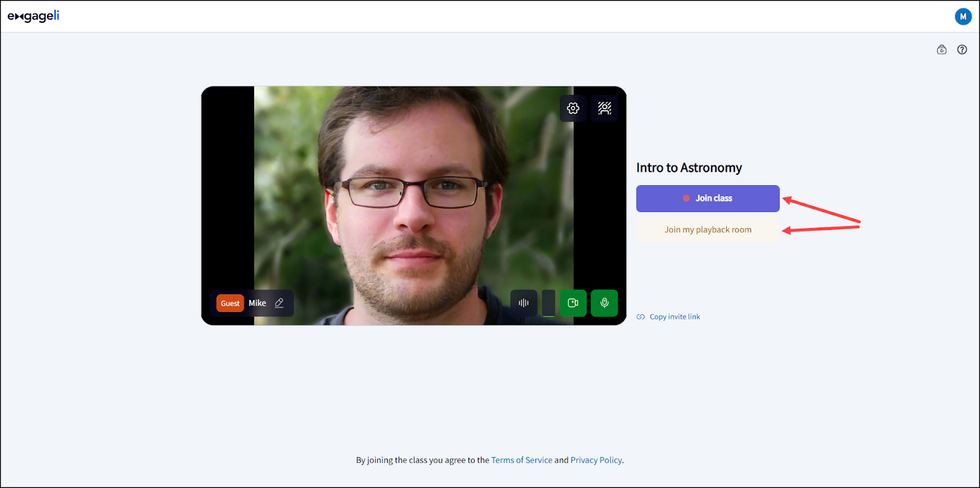Image resolution: width=980 pixels, height=488 pixels.
Task: Open the Privacy Policy link
Action: [596, 460]
